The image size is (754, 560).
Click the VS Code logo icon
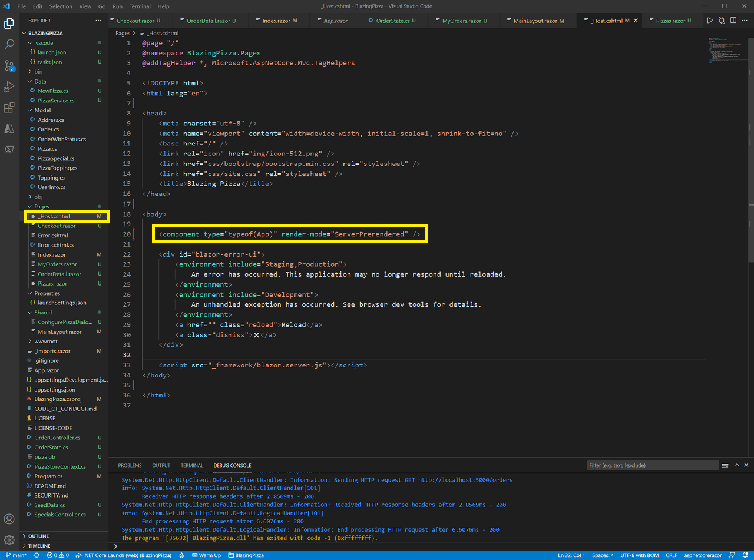point(7,6)
